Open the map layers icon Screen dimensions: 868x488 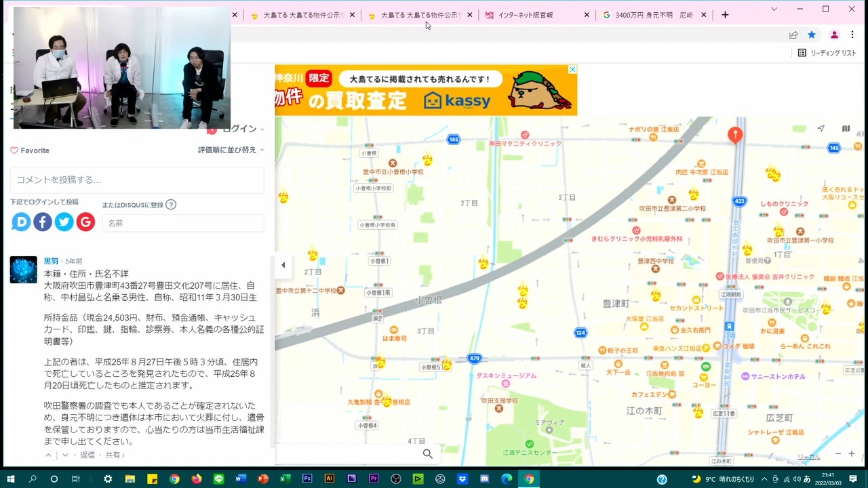[x=846, y=129]
